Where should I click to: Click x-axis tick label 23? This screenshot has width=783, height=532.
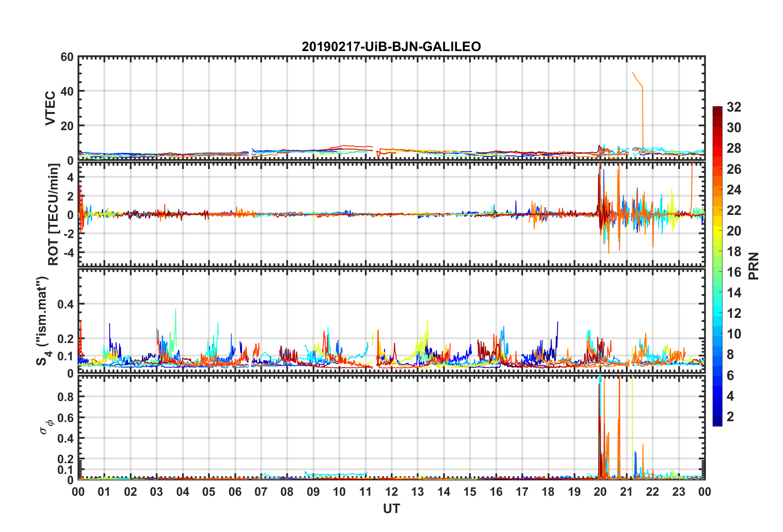678,492
